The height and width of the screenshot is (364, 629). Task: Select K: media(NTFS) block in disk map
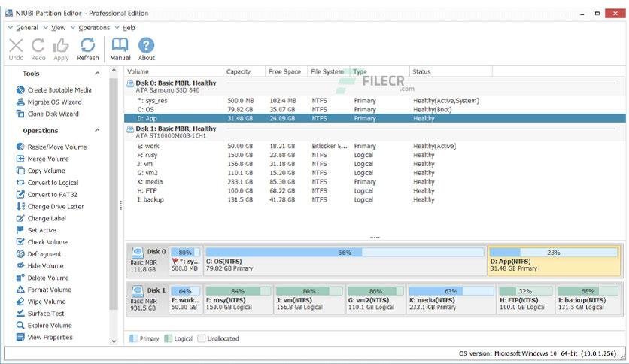point(451,299)
